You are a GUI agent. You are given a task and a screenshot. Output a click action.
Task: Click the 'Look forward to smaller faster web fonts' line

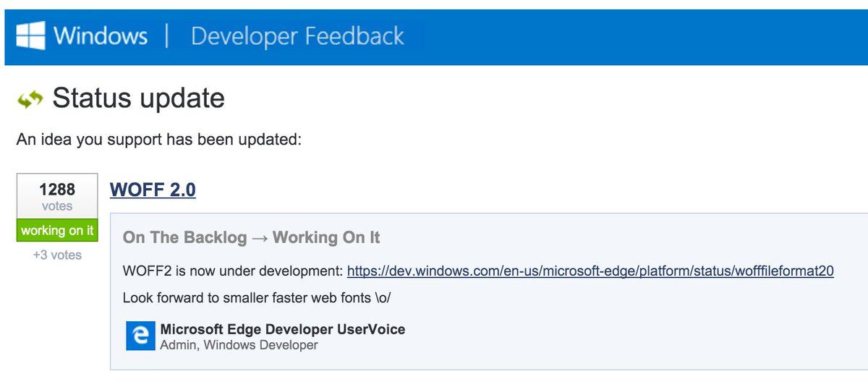(x=257, y=297)
